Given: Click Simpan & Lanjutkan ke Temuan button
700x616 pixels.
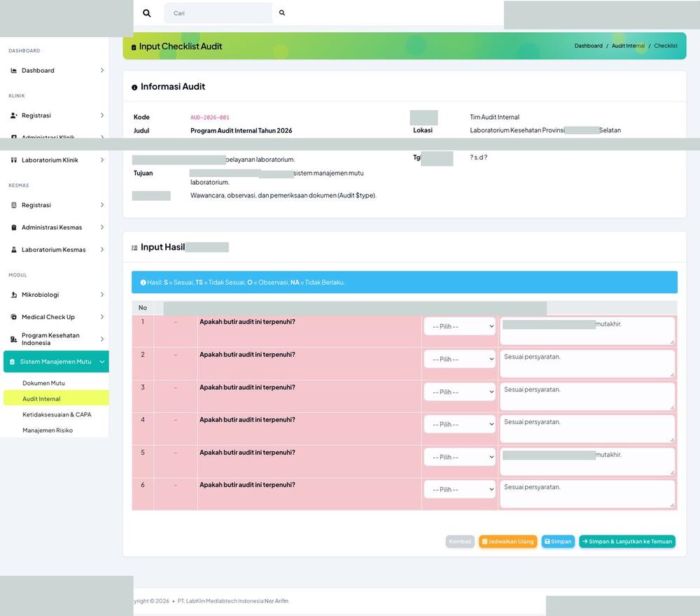Looking at the screenshot, I should tap(627, 542).
